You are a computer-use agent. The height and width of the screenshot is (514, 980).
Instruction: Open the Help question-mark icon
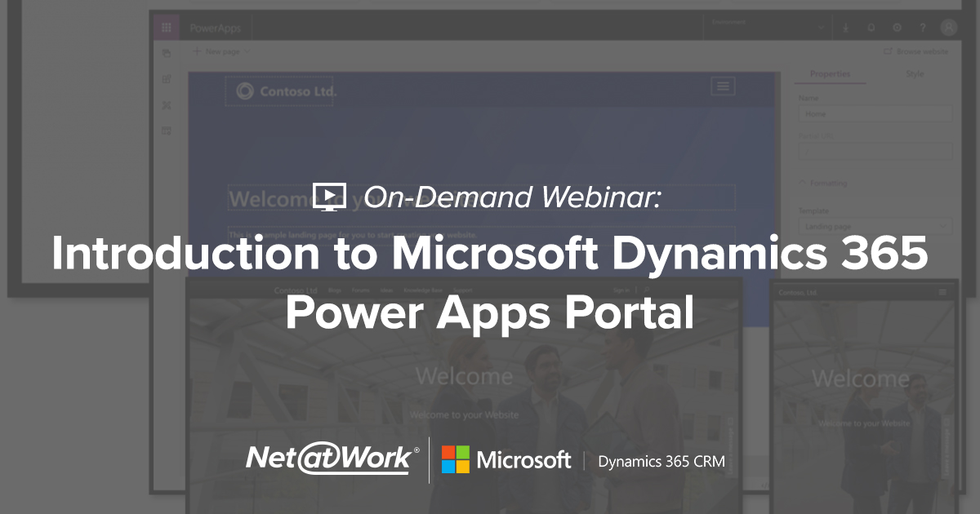922,27
